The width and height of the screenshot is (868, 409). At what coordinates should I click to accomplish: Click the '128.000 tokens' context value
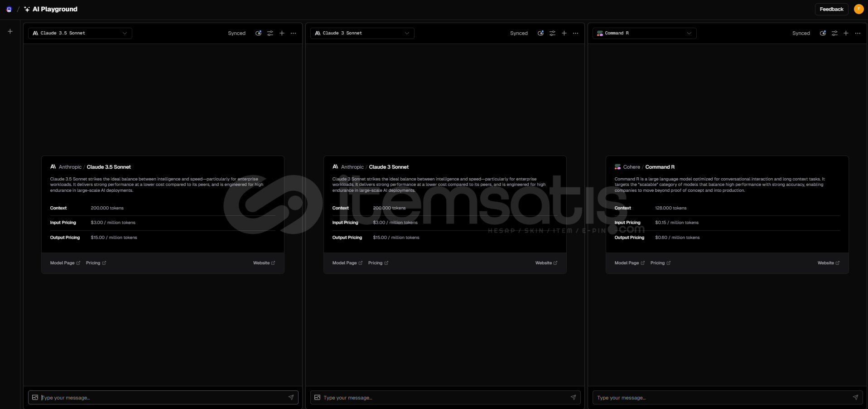pyautogui.click(x=670, y=208)
